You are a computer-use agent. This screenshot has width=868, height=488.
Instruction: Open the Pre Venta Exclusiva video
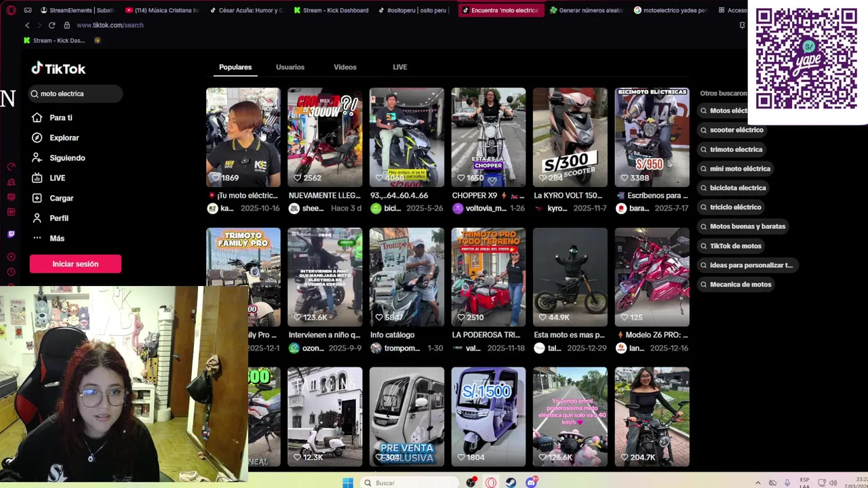click(x=407, y=417)
